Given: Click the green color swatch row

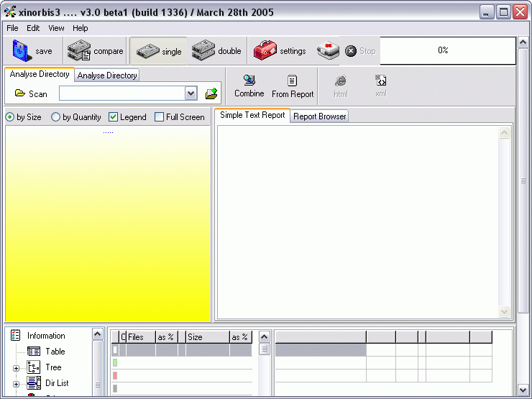Looking at the screenshot, I should pyautogui.click(x=115, y=363).
